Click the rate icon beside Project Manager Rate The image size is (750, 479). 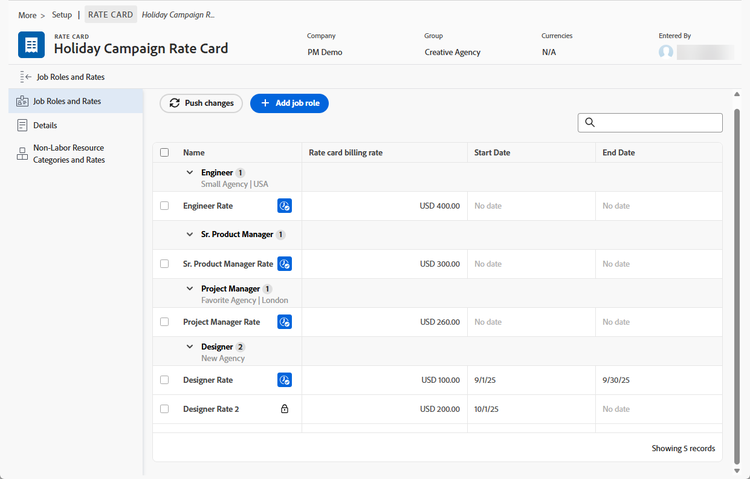[x=284, y=322]
